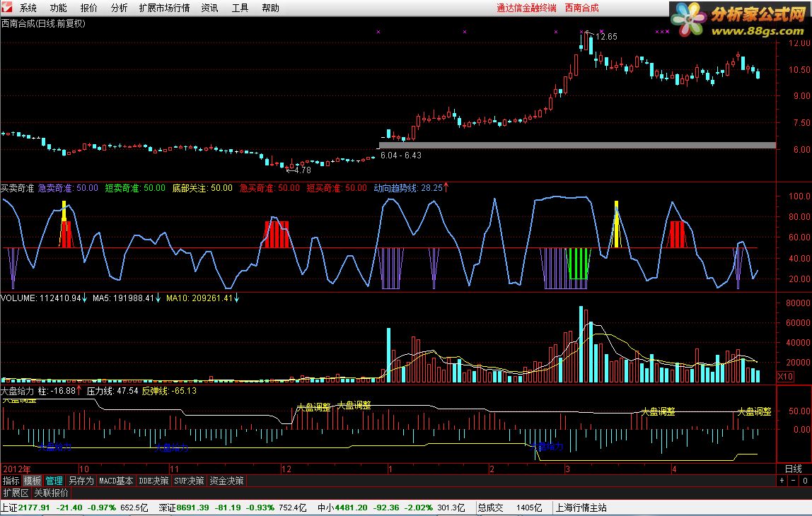Click the MA5: 191988.41 label
This screenshot has width=812, height=516.
point(127,298)
